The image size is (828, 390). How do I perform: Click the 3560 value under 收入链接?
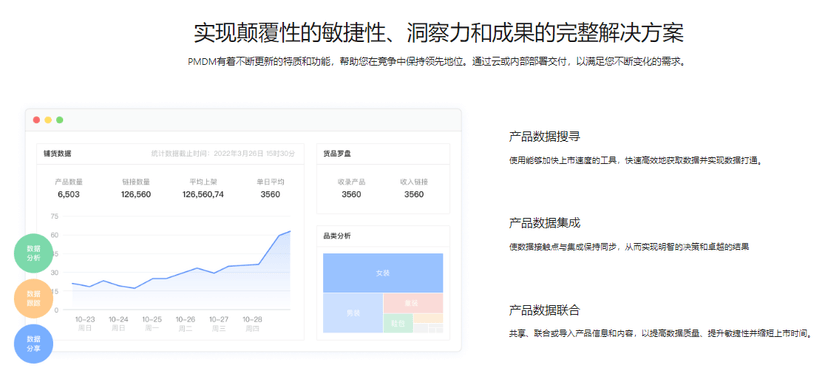click(x=414, y=194)
